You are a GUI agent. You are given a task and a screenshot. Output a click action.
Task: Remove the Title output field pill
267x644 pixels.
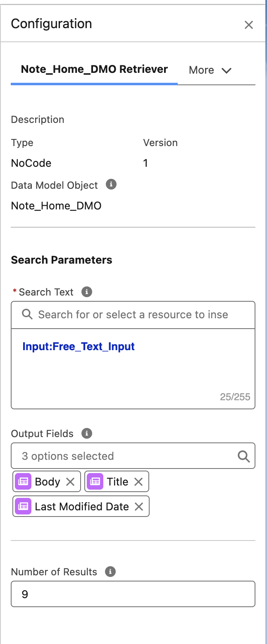click(x=138, y=482)
